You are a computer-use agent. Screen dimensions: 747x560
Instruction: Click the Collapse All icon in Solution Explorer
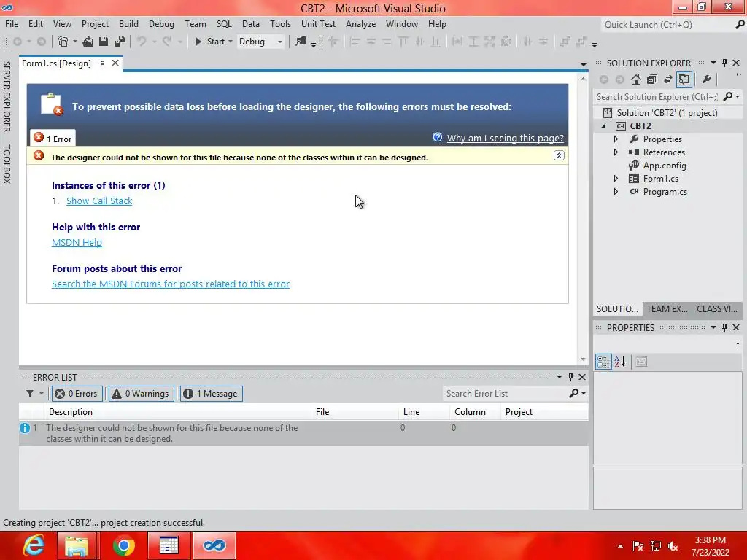(652, 79)
